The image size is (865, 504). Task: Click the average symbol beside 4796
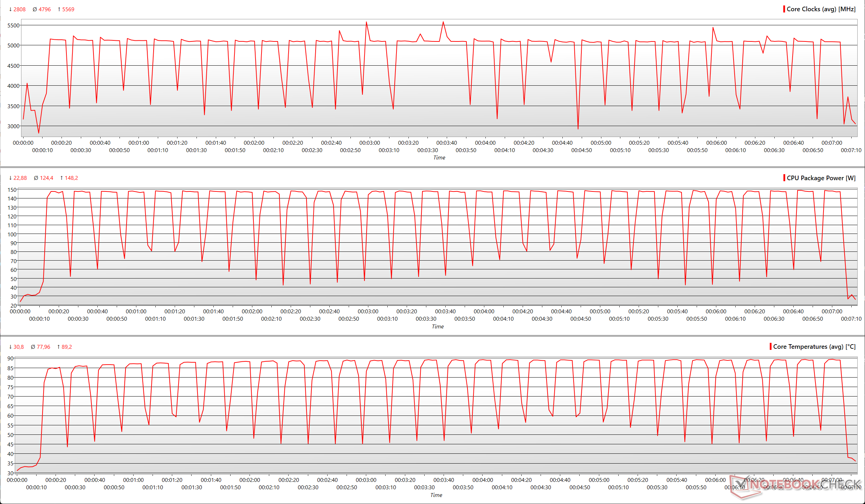[x=35, y=9]
